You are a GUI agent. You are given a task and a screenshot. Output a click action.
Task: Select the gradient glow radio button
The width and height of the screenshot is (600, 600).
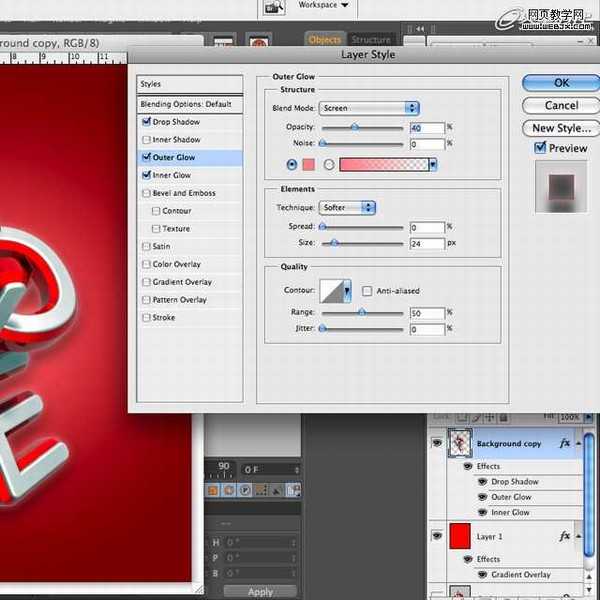(329, 164)
